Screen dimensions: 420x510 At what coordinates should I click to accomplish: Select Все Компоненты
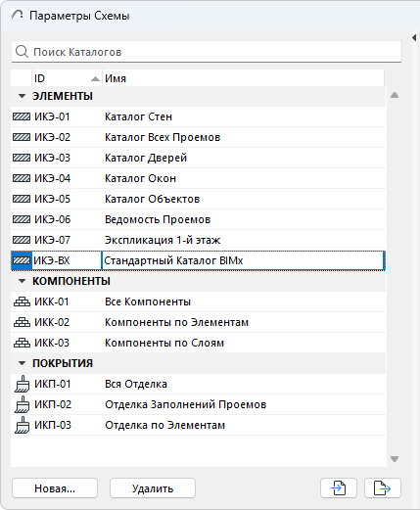[x=148, y=301]
